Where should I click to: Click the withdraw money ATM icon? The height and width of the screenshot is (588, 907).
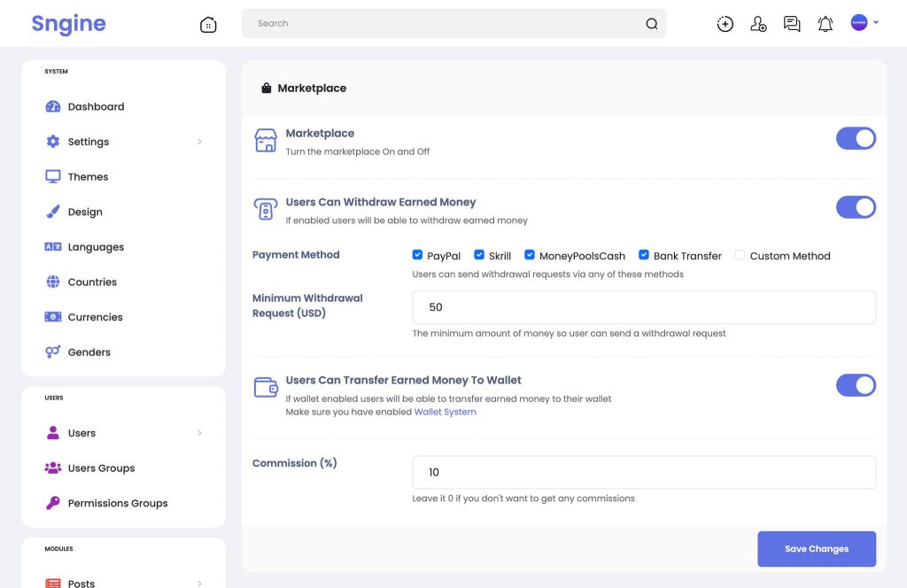266,209
